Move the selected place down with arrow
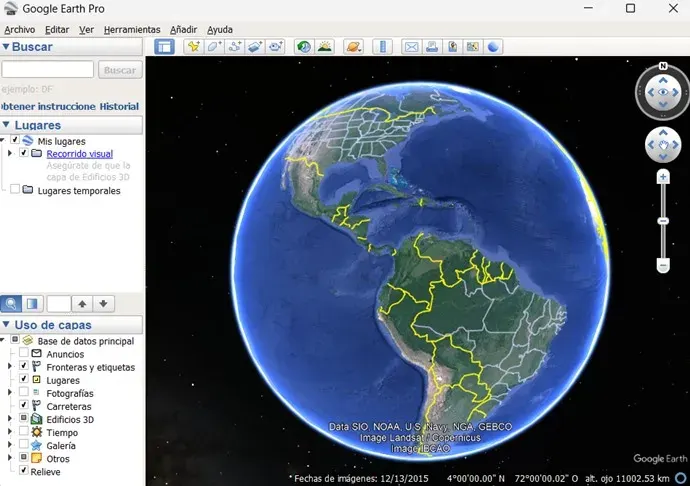The height and width of the screenshot is (486, 690). [103, 304]
